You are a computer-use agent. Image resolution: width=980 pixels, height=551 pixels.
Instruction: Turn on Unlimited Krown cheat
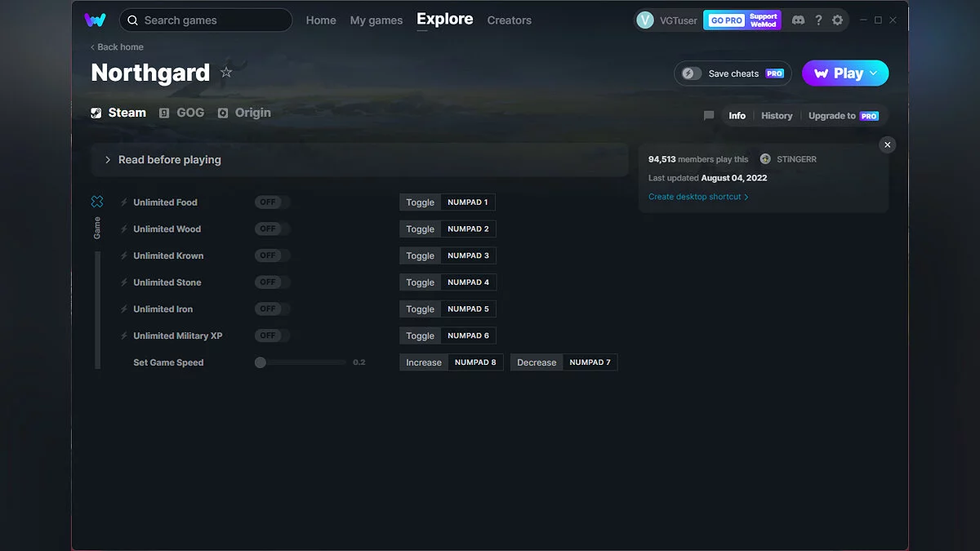click(x=272, y=256)
